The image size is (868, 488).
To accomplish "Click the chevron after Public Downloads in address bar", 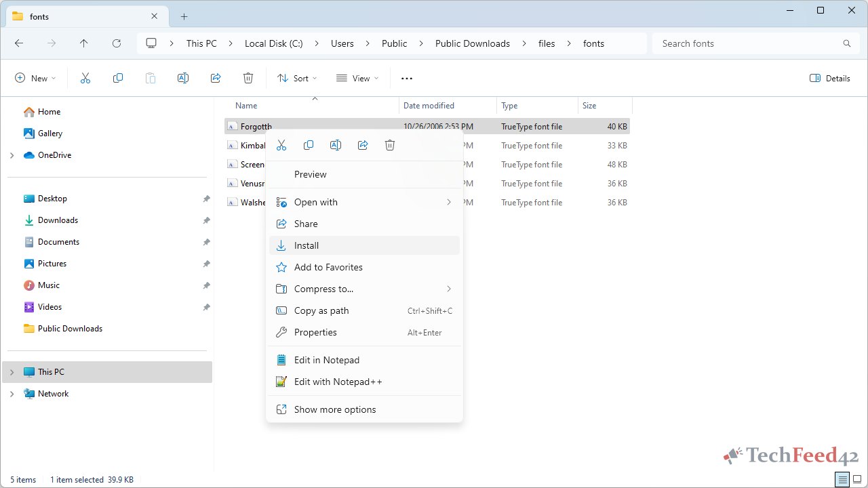I will pos(524,43).
